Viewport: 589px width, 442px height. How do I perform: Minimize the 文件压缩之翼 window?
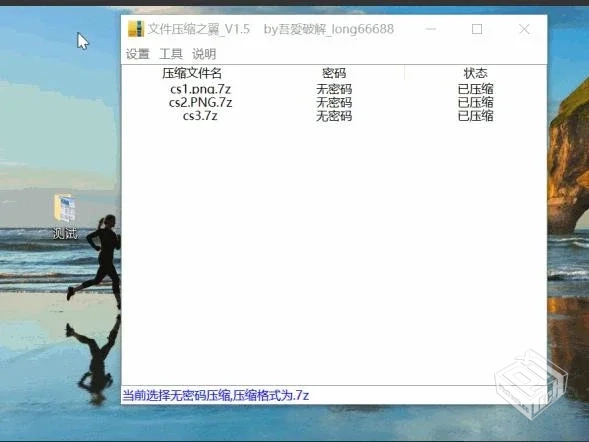431,29
